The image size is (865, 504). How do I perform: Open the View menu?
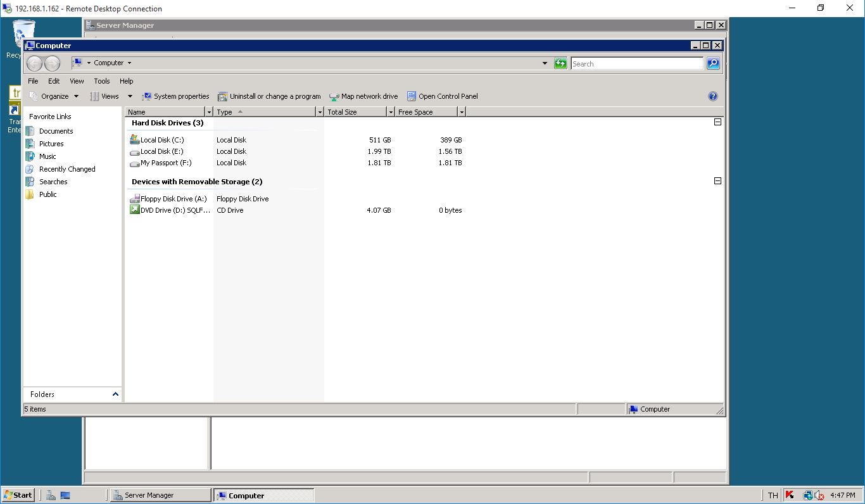77,81
